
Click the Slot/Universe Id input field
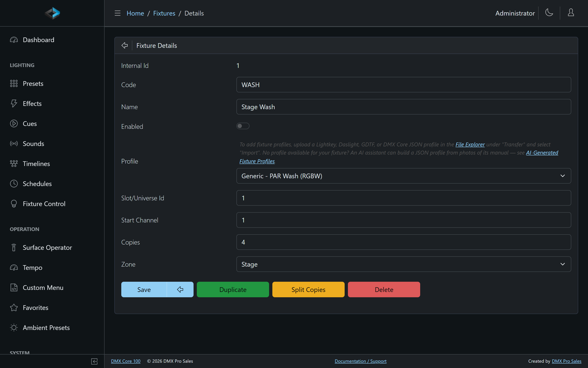point(404,198)
